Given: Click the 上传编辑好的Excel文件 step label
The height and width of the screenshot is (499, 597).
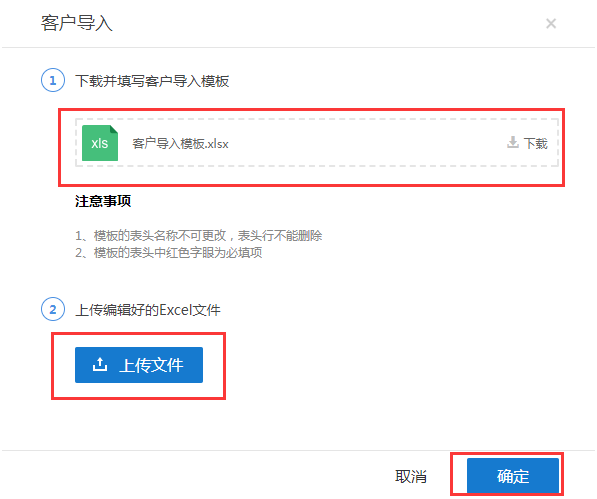Looking at the screenshot, I should click(148, 310).
